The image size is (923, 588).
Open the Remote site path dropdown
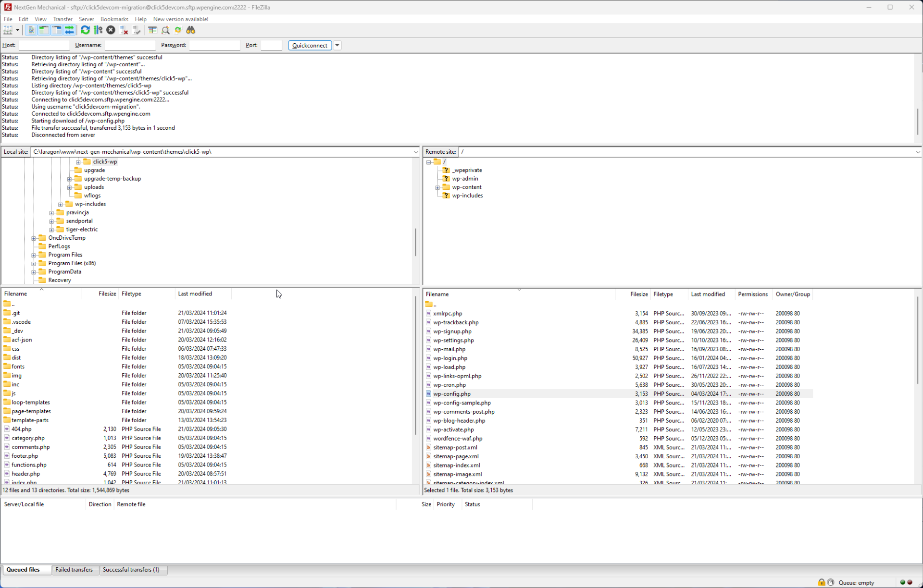(x=918, y=152)
